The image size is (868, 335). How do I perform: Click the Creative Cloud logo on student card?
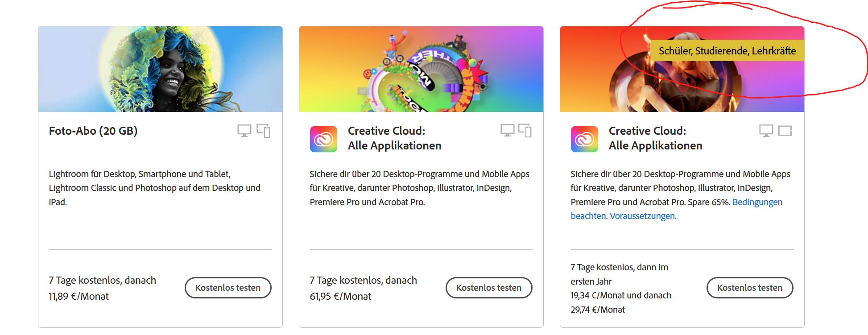click(x=584, y=139)
